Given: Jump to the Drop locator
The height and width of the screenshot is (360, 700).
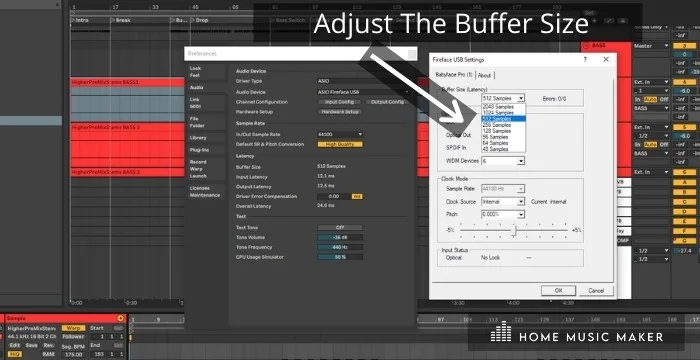Looking at the screenshot, I should (x=200, y=20).
